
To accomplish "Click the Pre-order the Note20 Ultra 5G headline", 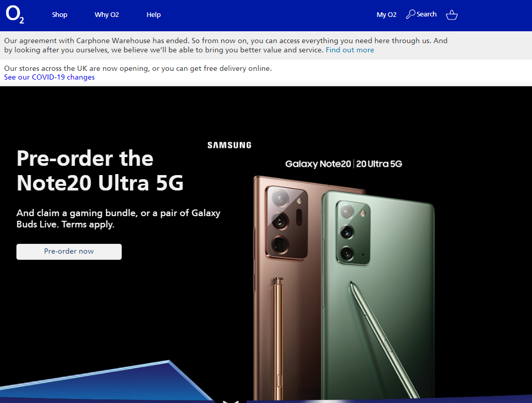I will point(100,170).
